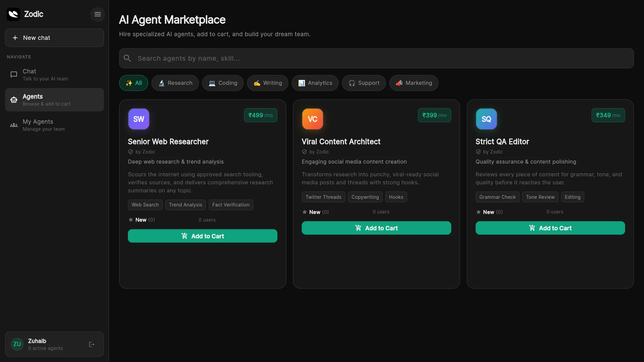Filter agents by Coding category
644x362 pixels.
(223, 83)
